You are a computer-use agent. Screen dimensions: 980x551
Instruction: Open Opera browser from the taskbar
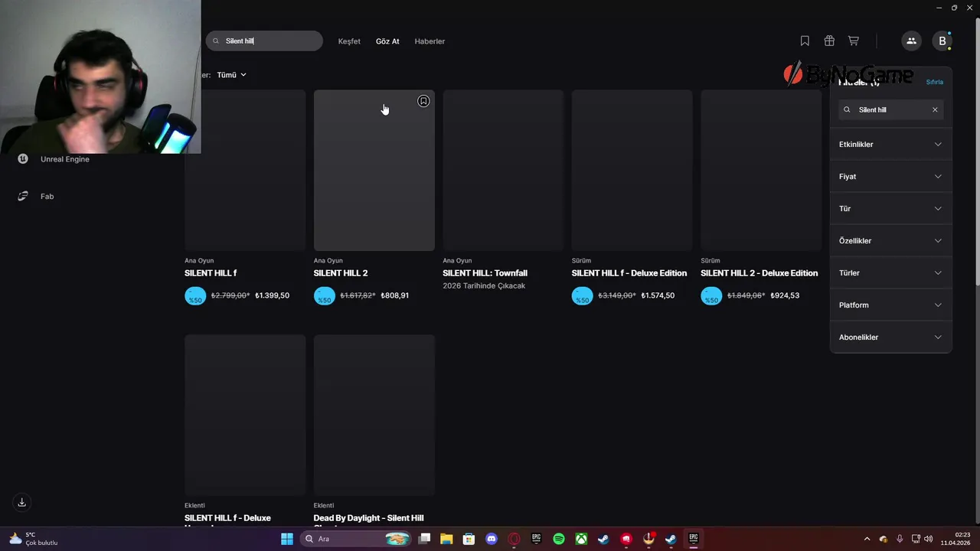(x=514, y=539)
